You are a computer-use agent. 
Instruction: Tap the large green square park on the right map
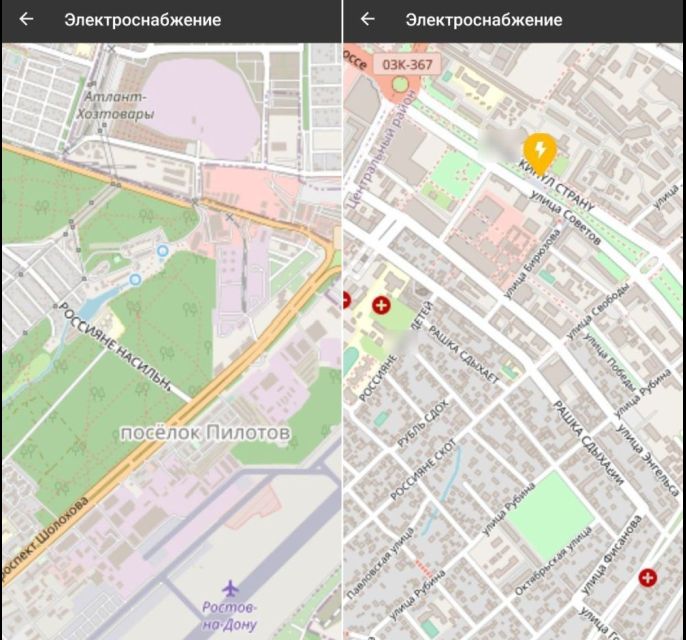554,516
